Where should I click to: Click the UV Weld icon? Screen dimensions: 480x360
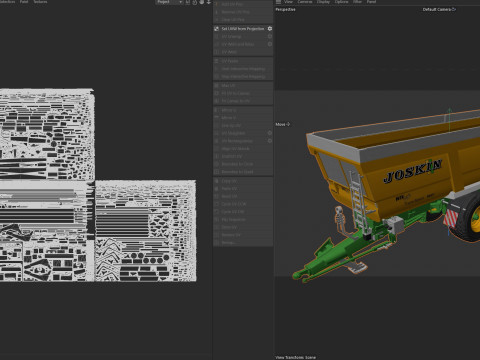[x=216, y=52]
